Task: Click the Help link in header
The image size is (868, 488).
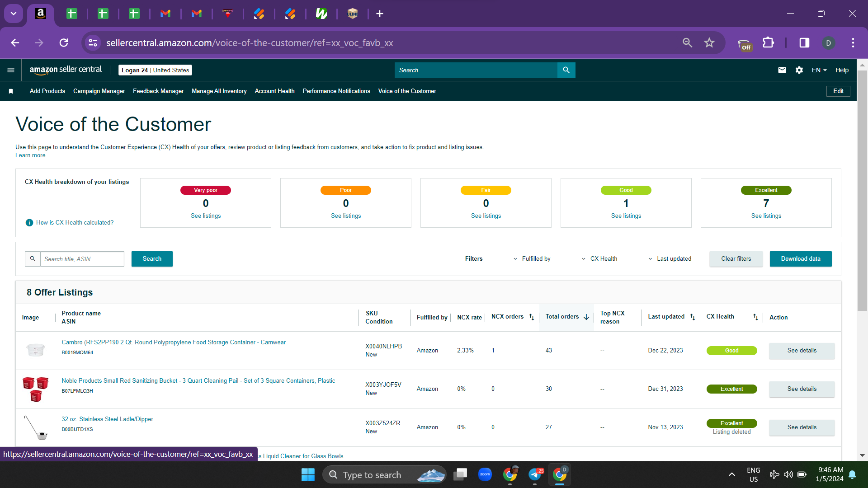Action: (x=842, y=70)
